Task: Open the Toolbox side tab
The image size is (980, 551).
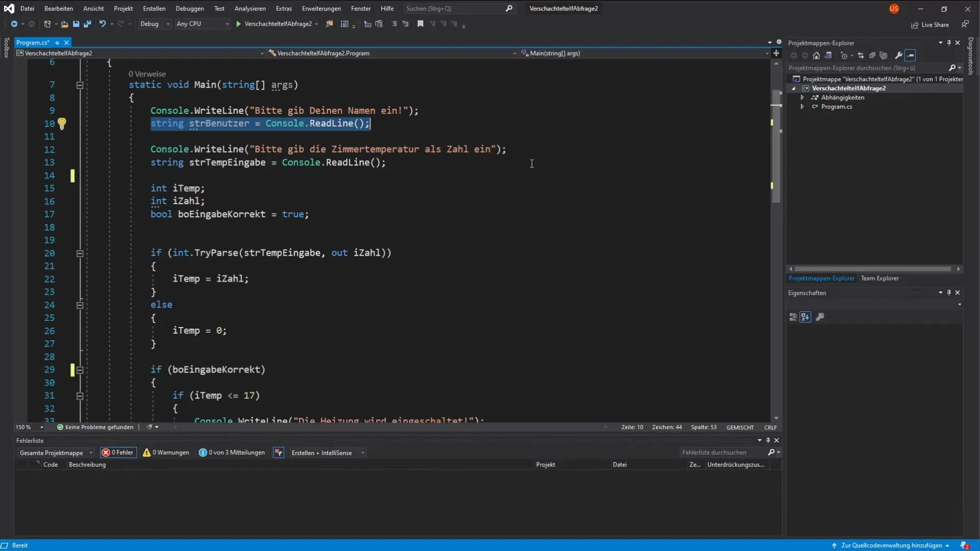Action: coord(6,47)
